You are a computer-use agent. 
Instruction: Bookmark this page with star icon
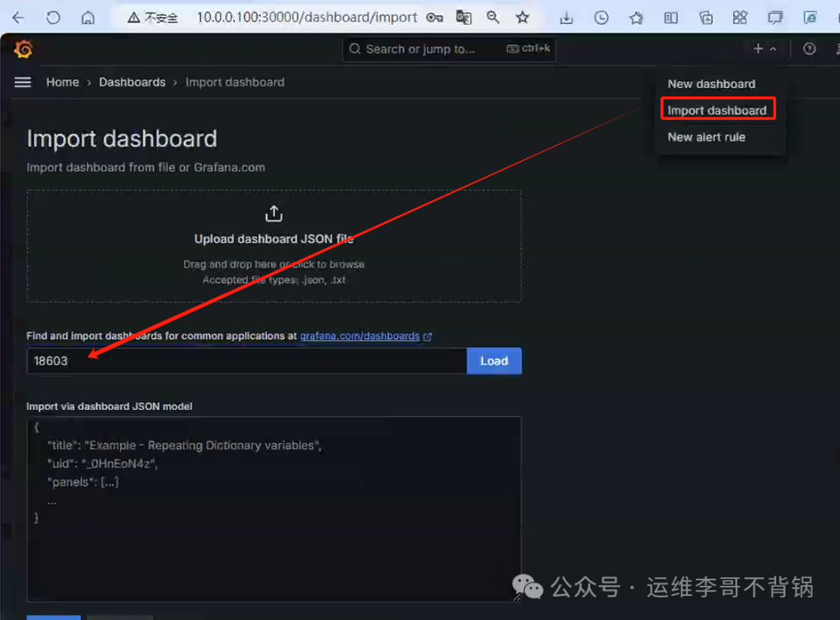(x=523, y=18)
